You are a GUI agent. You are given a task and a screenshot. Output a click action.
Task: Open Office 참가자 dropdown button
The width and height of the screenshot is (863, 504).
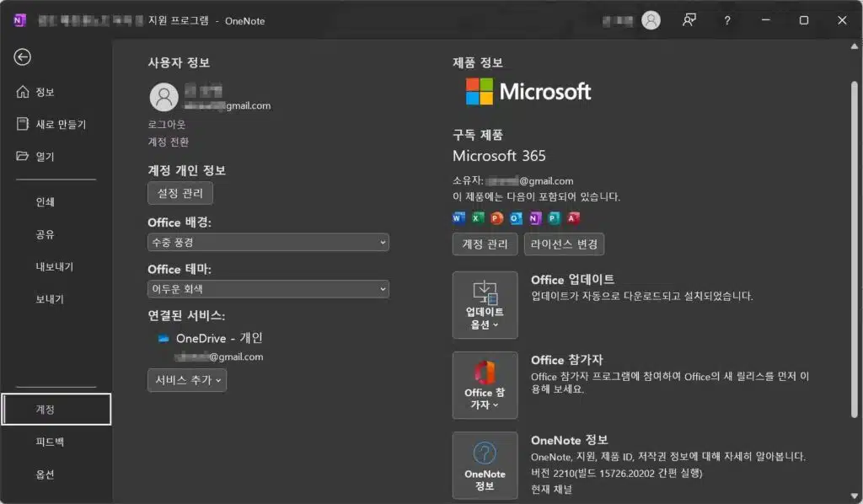pos(485,385)
